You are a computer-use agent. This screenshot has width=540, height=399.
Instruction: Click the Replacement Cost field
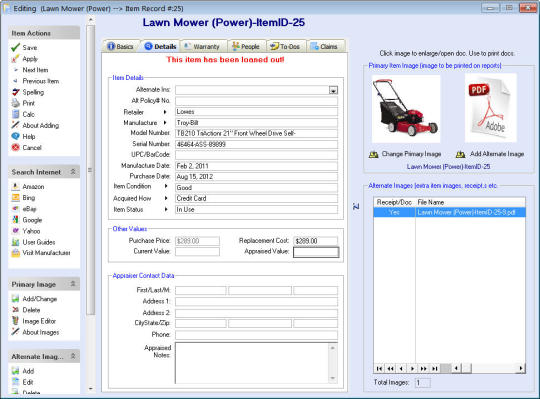click(315, 241)
